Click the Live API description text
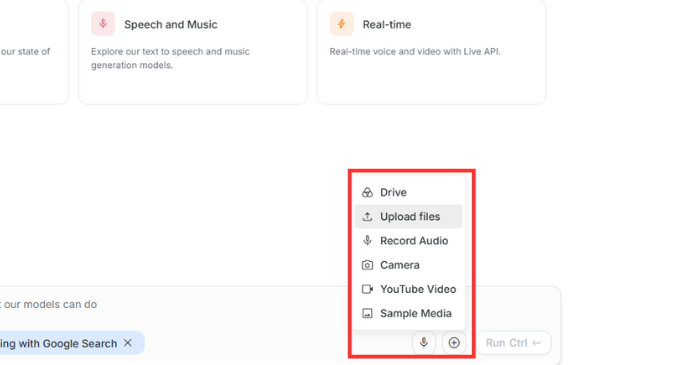This screenshot has height=365, width=698. tap(415, 52)
